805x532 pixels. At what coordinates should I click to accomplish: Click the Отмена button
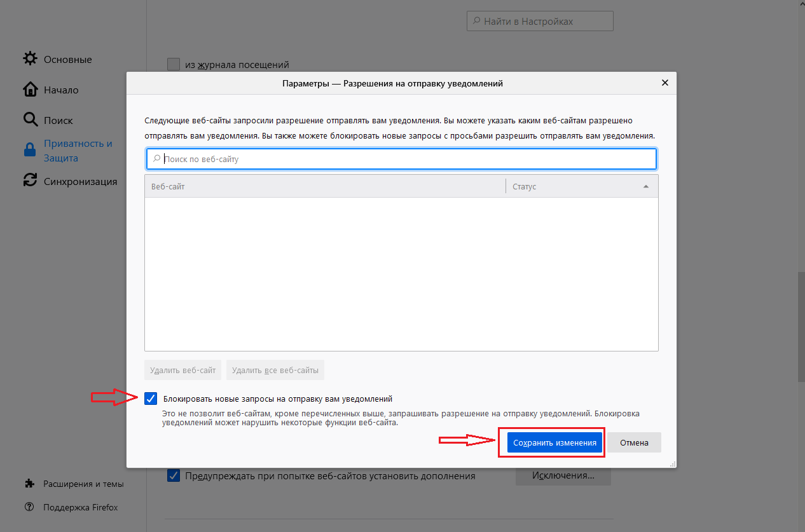coord(634,442)
